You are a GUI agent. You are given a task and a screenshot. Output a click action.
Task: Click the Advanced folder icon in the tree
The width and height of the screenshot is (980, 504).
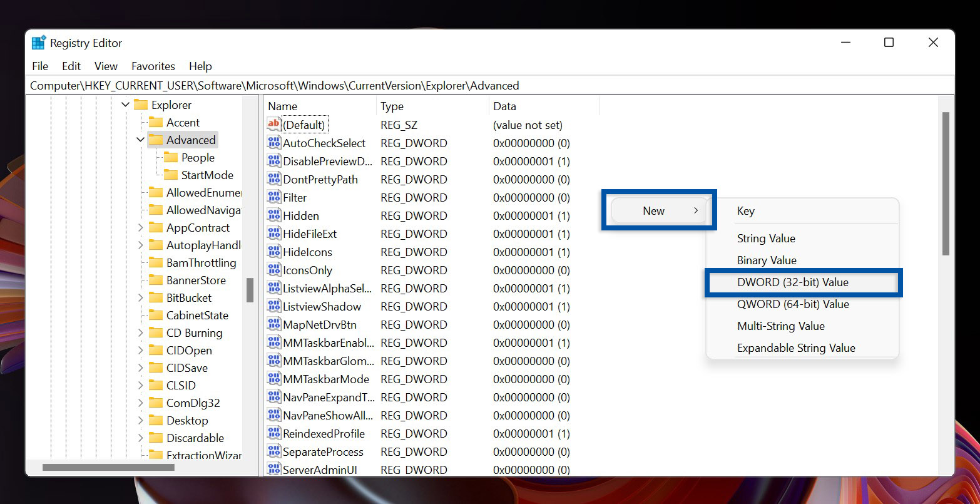[156, 140]
